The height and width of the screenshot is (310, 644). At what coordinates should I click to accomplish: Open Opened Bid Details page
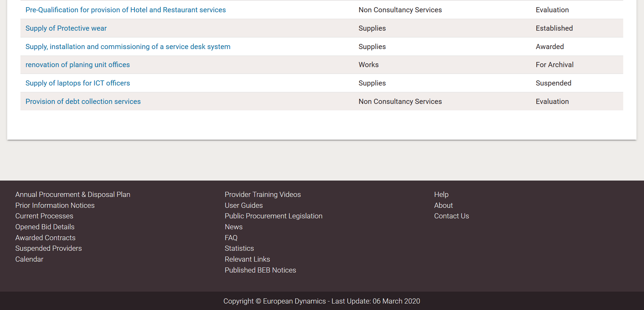pos(45,227)
